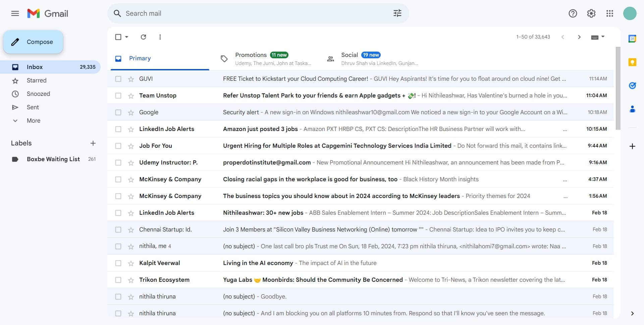The image size is (644, 325).
Task: Check the Google security alert email
Action: point(118,112)
